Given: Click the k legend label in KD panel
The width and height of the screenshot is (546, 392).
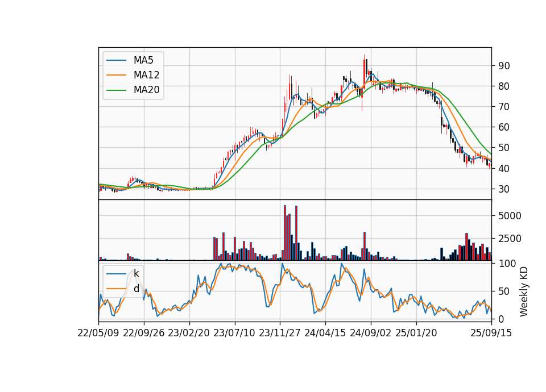Looking at the screenshot, I should pos(136,273).
